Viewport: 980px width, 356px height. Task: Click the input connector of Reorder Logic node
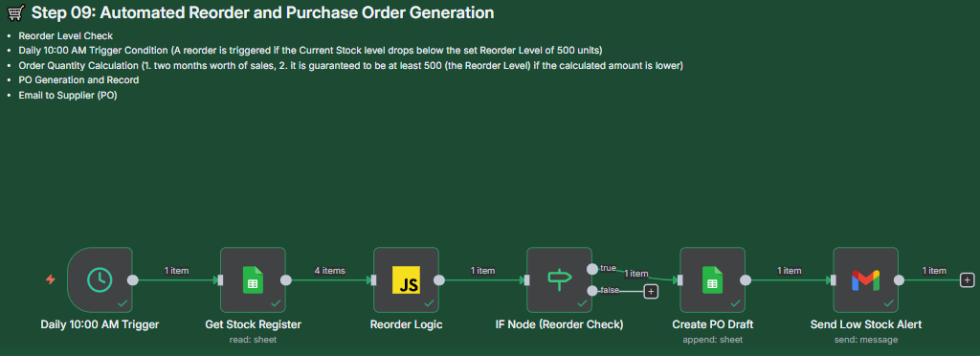[374, 280]
